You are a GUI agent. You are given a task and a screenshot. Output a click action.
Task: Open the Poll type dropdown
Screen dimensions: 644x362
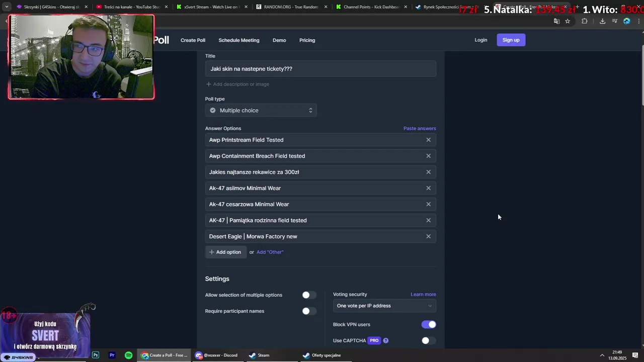pos(261,110)
